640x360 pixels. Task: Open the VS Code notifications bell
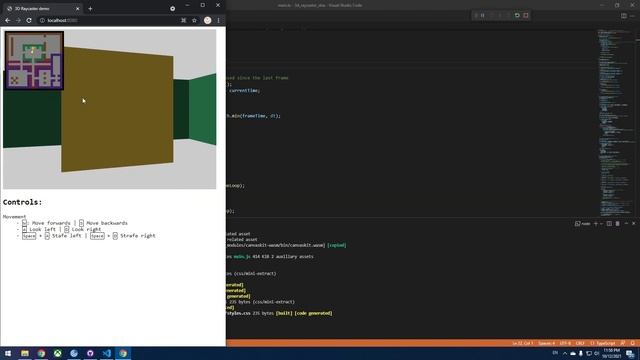(633, 343)
